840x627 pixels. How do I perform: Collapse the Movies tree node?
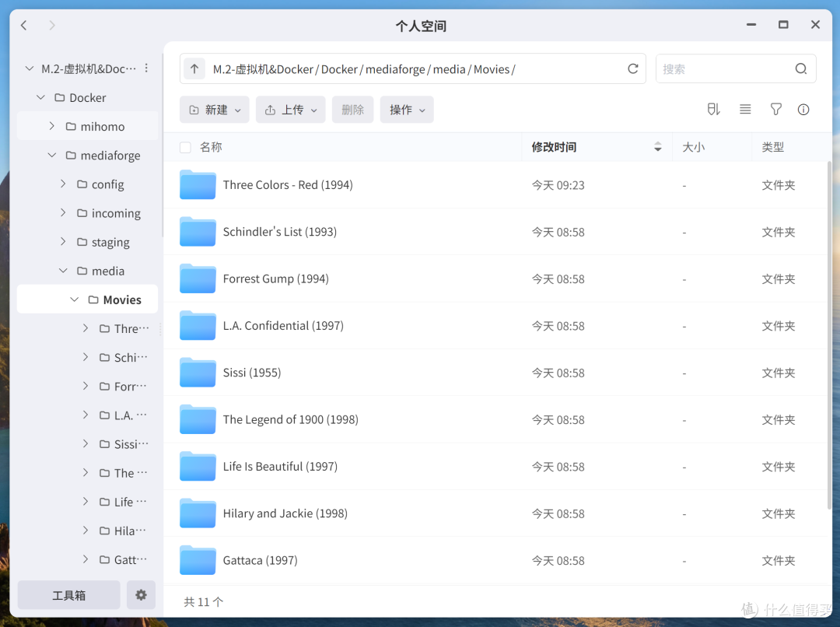75,299
